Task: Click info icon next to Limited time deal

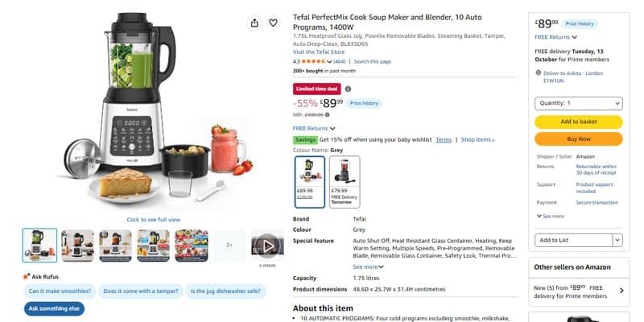Action: tap(348, 89)
